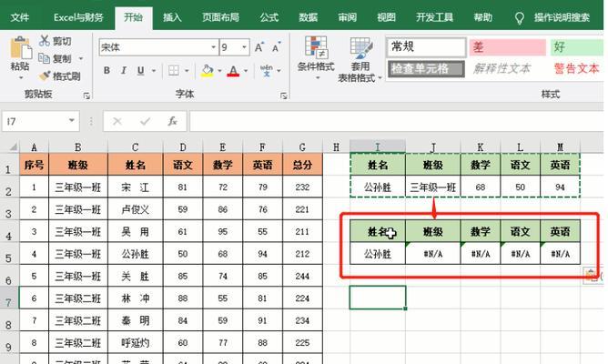608x364 pixels.
Task: Open Format as Table gallery
Action: (x=360, y=59)
